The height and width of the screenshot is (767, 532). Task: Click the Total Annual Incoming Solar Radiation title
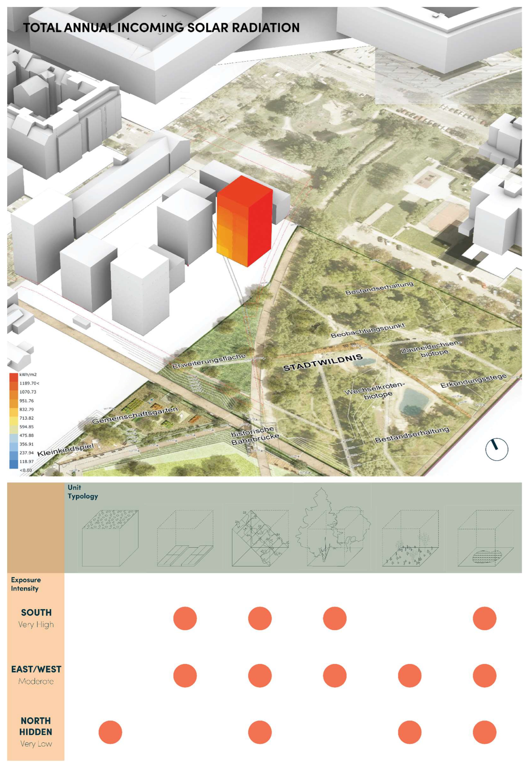point(161,28)
